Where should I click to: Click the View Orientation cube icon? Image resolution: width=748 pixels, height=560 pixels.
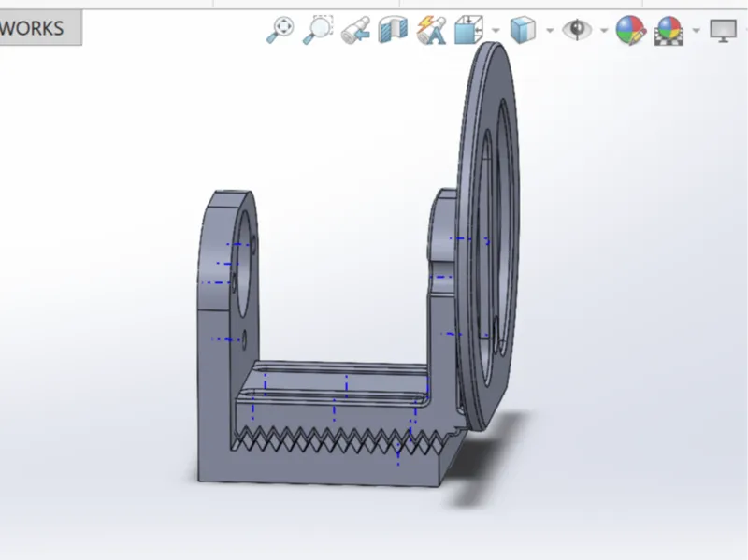(x=468, y=30)
